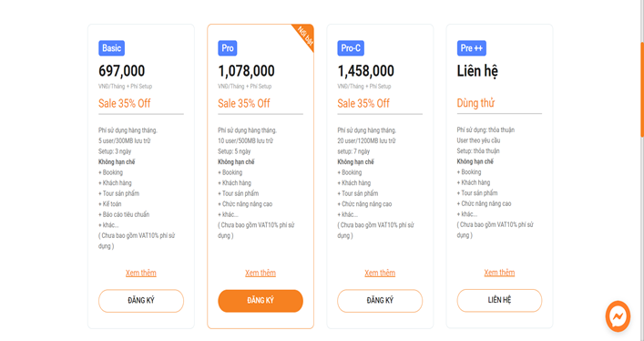Click the Pro-C plan badge

[x=351, y=48]
